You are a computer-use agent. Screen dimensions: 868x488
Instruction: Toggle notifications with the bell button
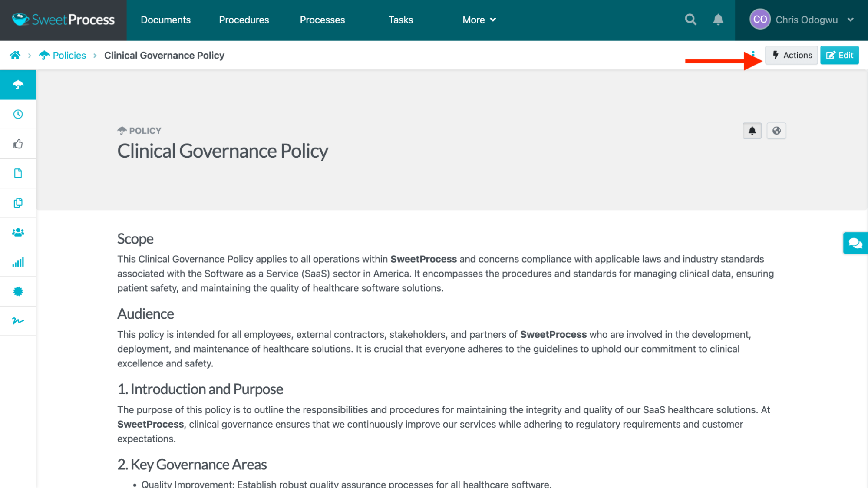[x=752, y=131]
